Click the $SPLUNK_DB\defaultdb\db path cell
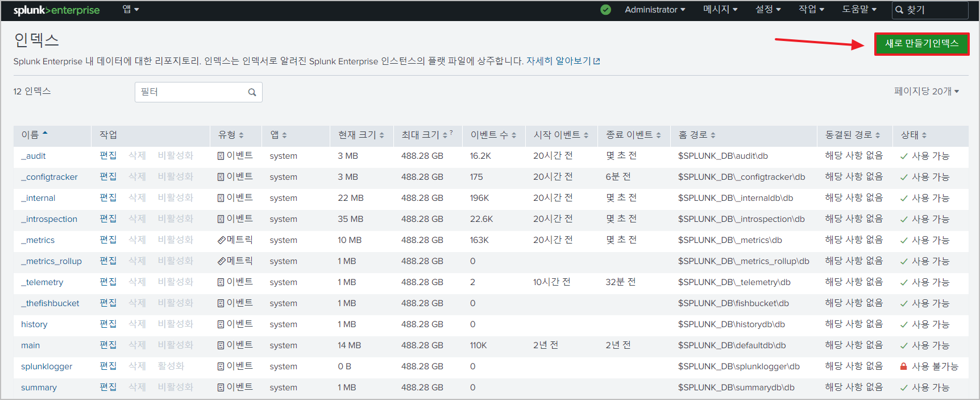This screenshot has width=980, height=400. (x=732, y=345)
